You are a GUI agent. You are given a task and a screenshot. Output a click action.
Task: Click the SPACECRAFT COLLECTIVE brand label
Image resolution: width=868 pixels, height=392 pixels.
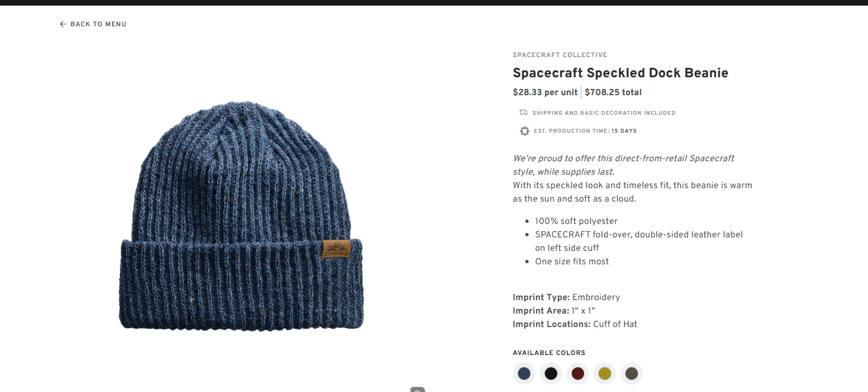[x=560, y=55]
